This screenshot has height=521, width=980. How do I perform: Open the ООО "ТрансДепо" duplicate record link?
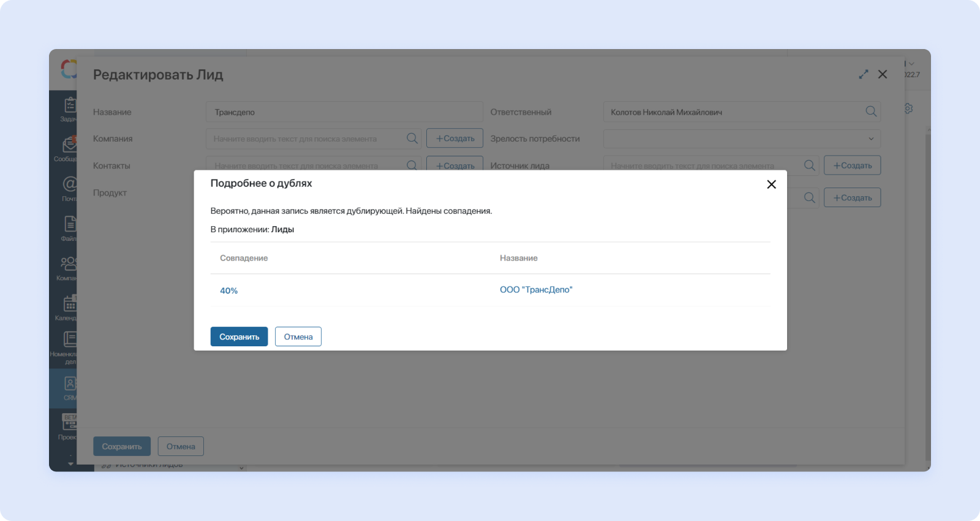[x=536, y=290]
